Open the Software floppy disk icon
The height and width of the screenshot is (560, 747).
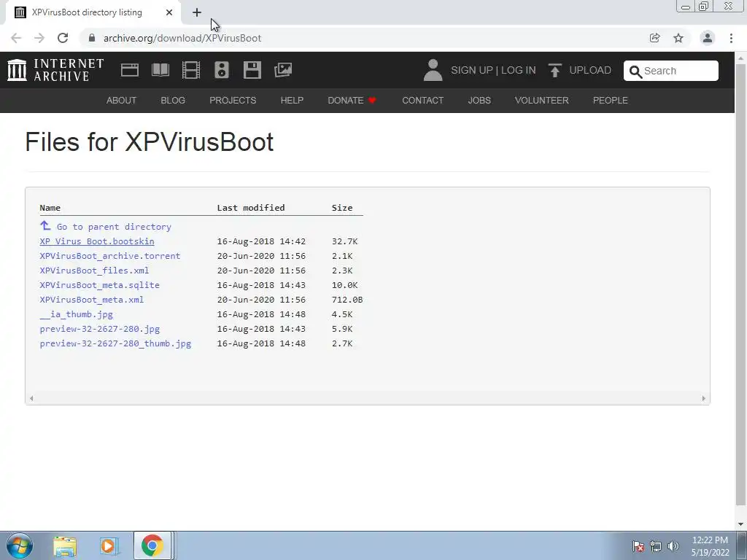pos(252,70)
